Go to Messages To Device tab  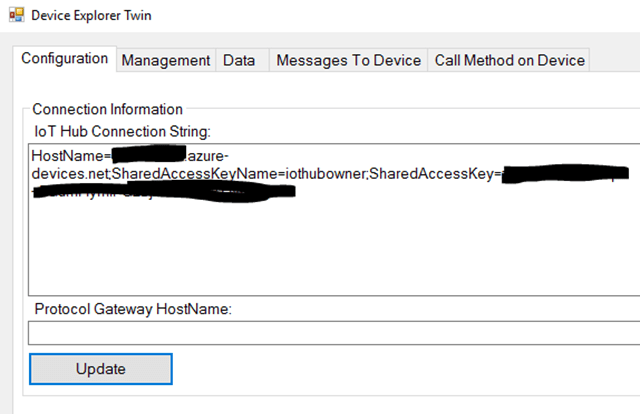[348, 61]
